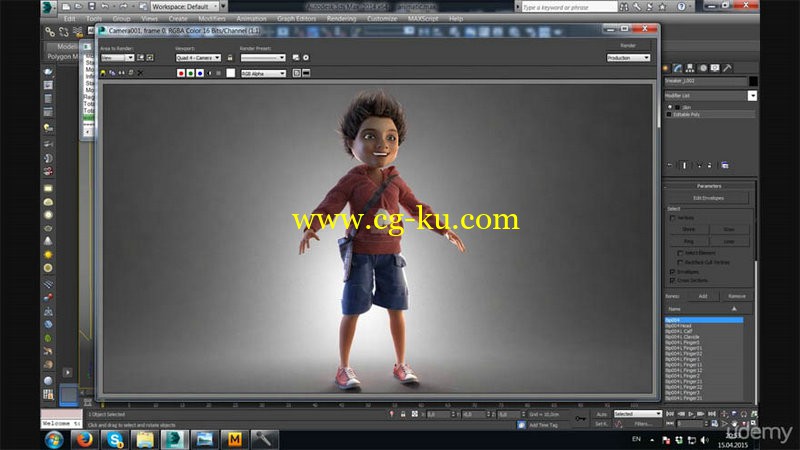Click the Go to End playback button
This screenshot has width=800, height=450.
coord(711,414)
